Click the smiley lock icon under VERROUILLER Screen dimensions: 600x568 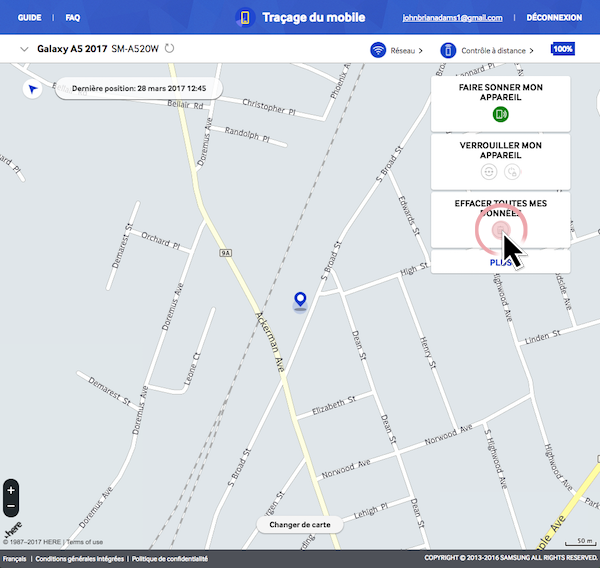click(489, 171)
